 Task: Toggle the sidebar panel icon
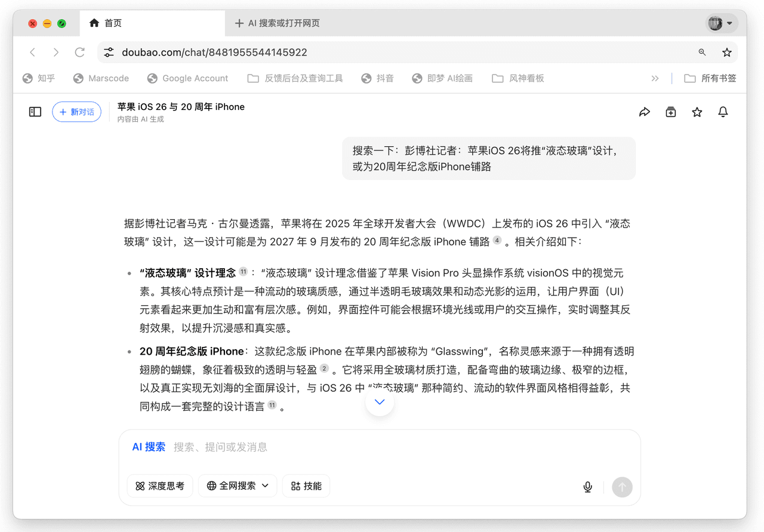click(x=35, y=112)
